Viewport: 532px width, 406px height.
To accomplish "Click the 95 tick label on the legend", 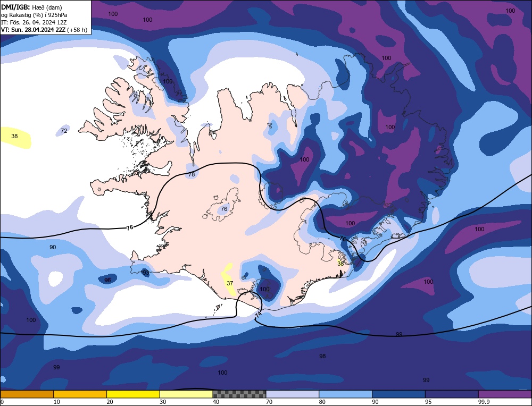I will (x=428, y=402).
